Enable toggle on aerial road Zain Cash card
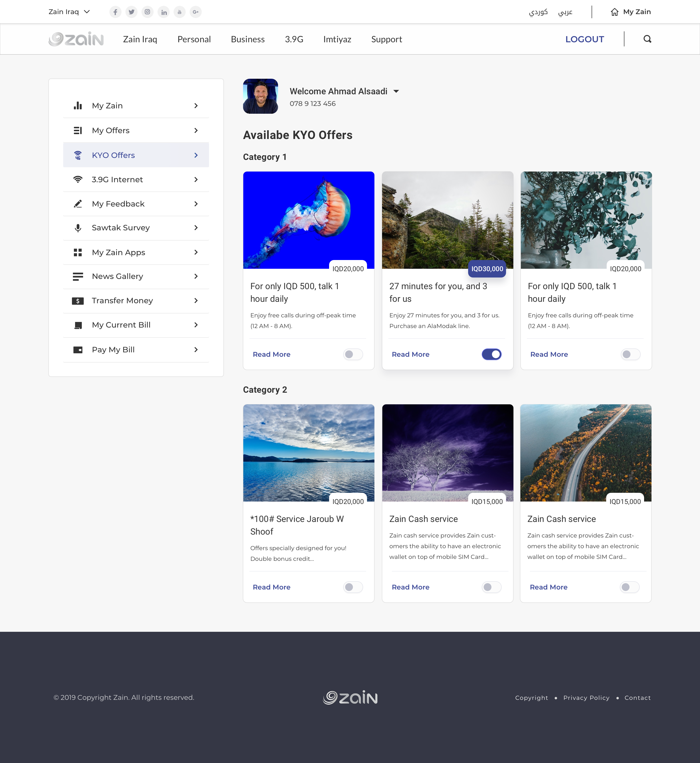Viewport: 700px width, 763px height. pyautogui.click(x=630, y=587)
